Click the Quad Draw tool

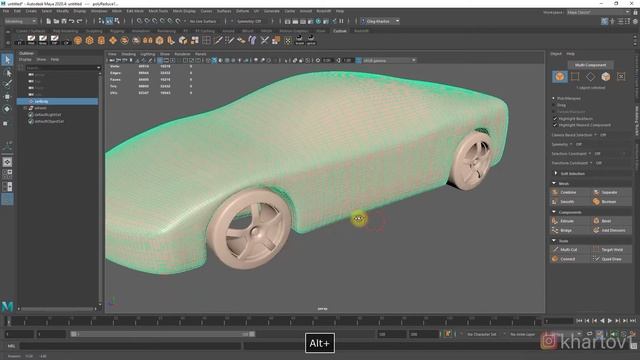[x=611, y=259]
